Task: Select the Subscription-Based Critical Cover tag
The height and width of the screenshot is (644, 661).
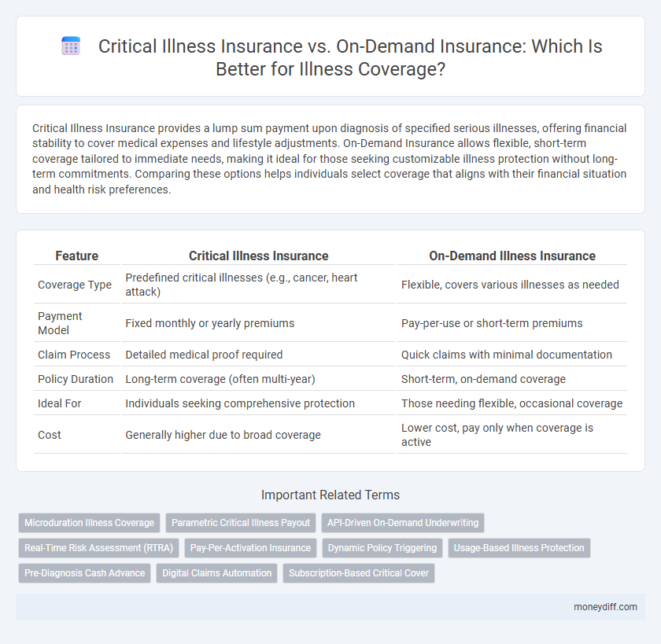Action: (359, 573)
